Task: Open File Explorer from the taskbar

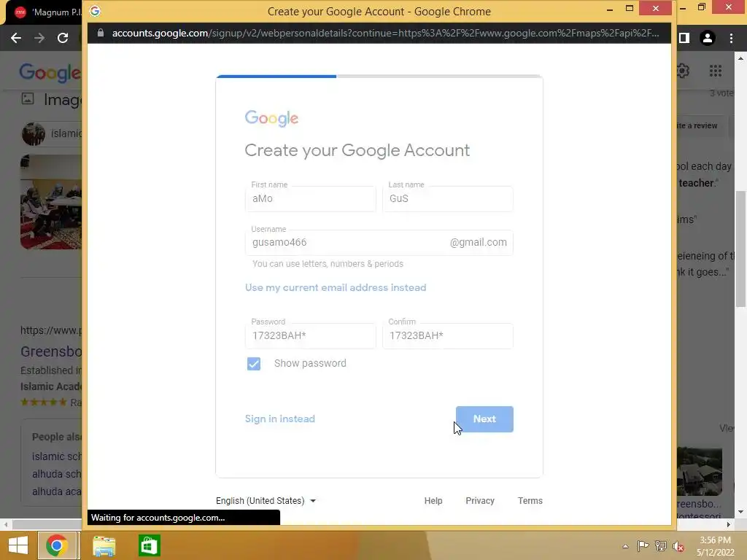Action: [x=104, y=545]
